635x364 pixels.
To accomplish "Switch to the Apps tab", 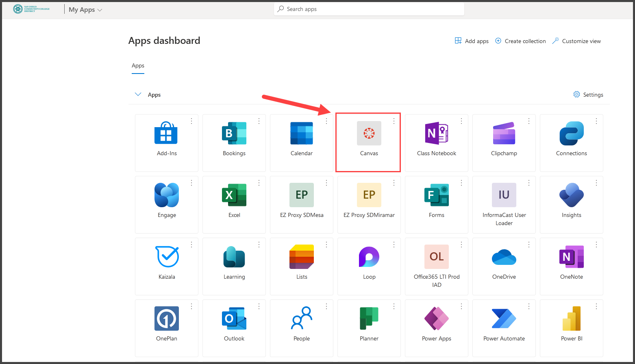I will (x=138, y=65).
